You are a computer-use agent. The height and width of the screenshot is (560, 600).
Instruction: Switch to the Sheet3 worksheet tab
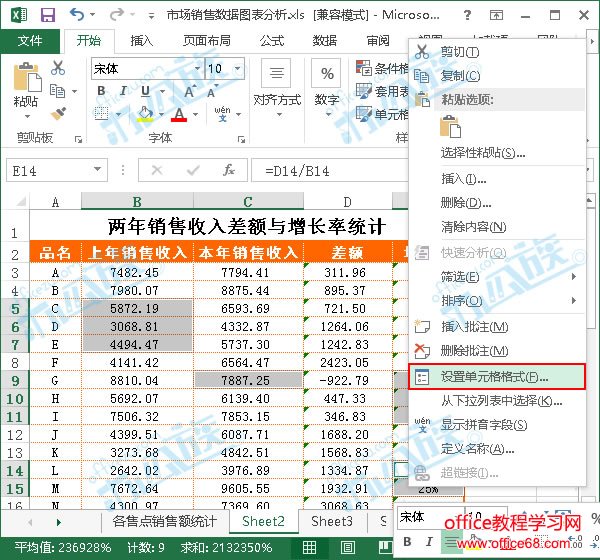click(331, 521)
